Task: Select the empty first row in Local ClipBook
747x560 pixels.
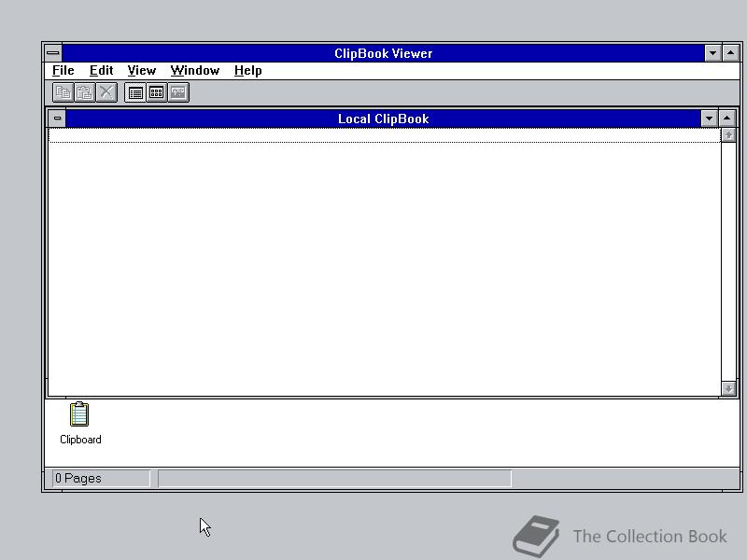Action: (x=385, y=135)
